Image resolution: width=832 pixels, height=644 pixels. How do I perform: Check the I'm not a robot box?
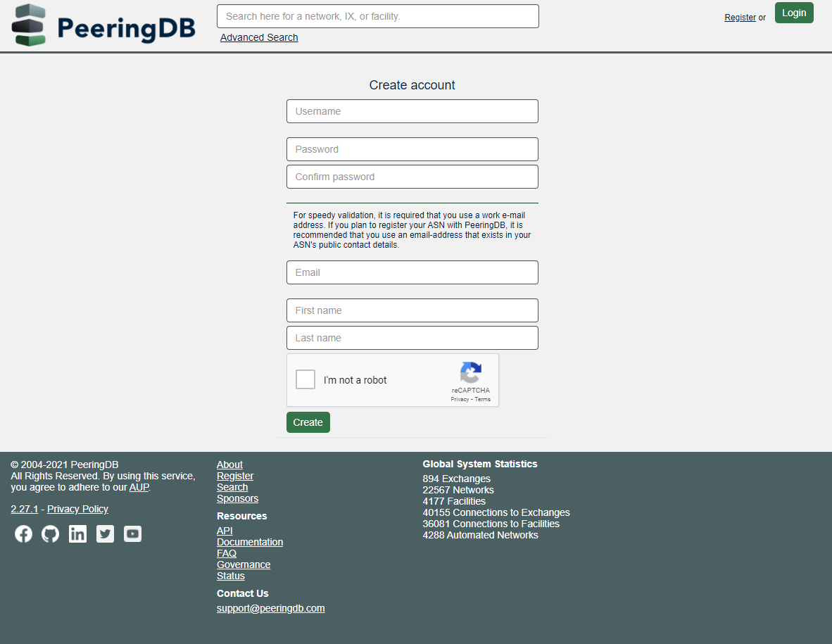pyautogui.click(x=305, y=380)
